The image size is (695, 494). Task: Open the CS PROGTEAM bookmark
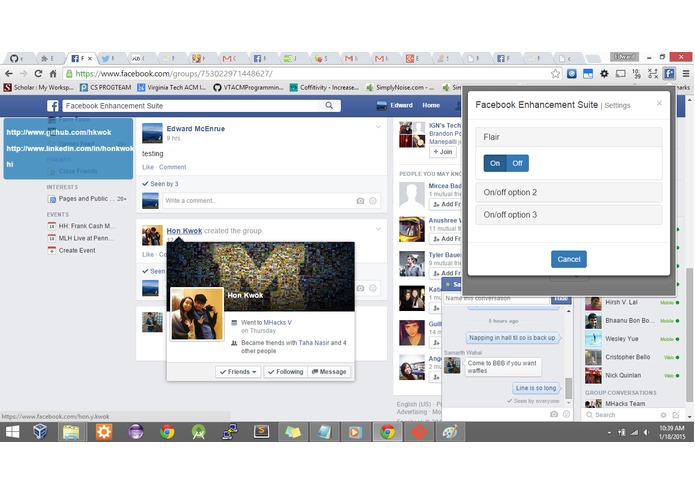pyautogui.click(x=106, y=87)
